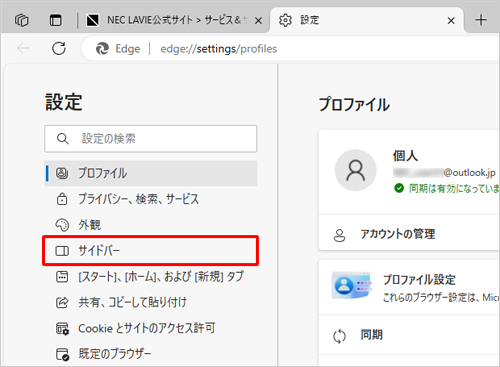500x367 pixels.
Task: Open Cookie とサイトのアクセス許可 settings
Action: (151, 328)
